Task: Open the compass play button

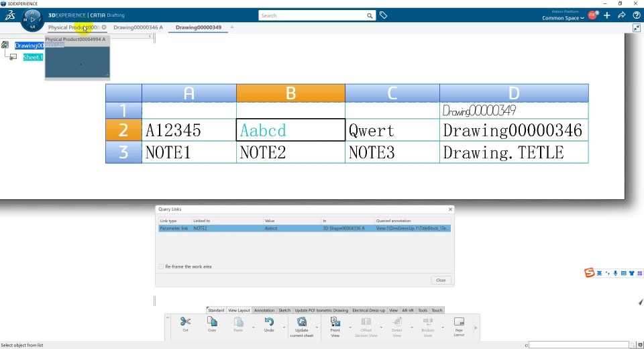Action: pyautogui.click(x=32, y=19)
